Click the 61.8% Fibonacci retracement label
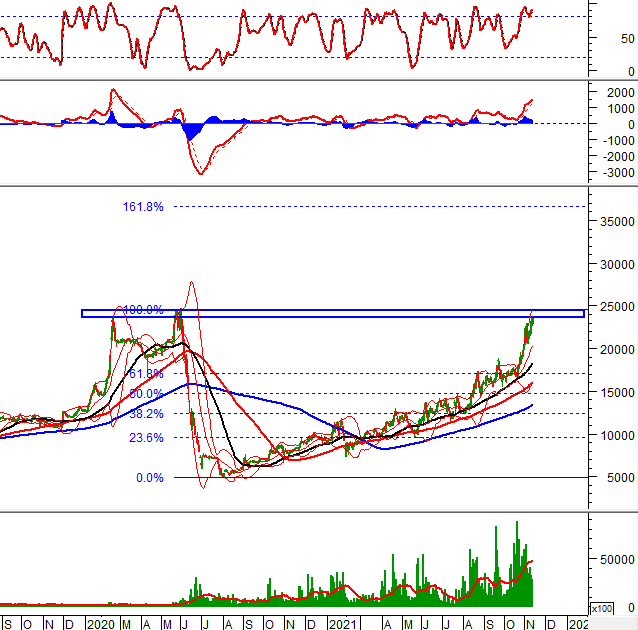This screenshot has width=638, height=630. [146, 374]
